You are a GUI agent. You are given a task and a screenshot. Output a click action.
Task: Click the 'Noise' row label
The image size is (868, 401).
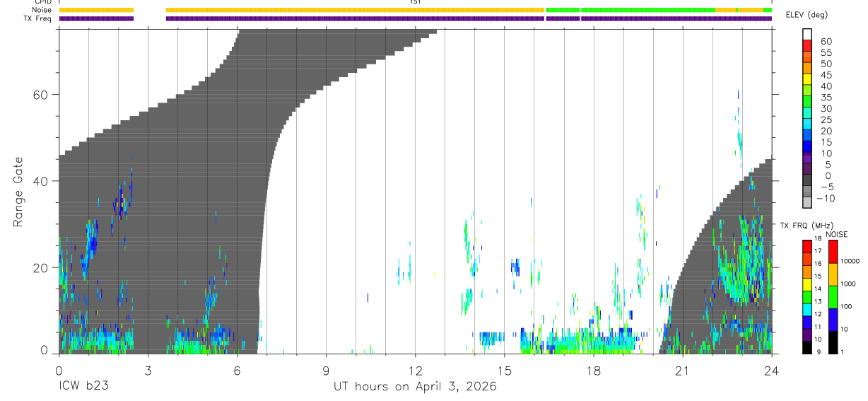click(x=42, y=10)
